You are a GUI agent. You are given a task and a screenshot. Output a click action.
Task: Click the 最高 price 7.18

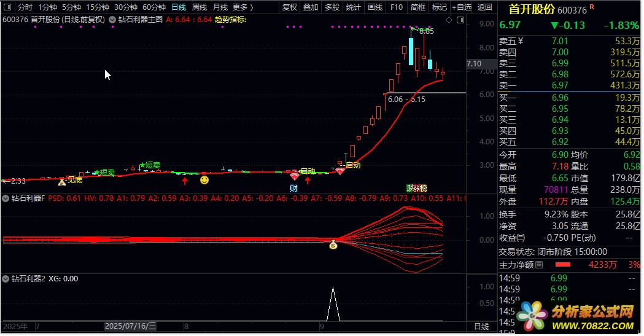point(560,166)
